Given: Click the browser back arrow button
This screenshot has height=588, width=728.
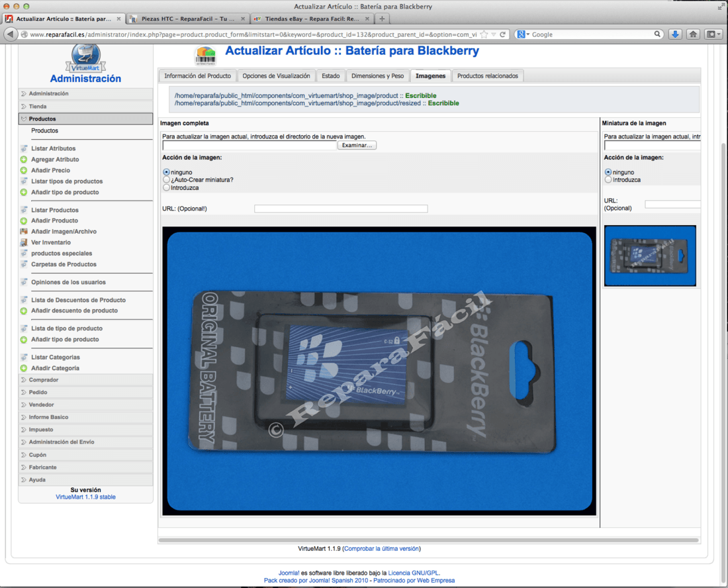Looking at the screenshot, I should pyautogui.click(x=10, y=34).
